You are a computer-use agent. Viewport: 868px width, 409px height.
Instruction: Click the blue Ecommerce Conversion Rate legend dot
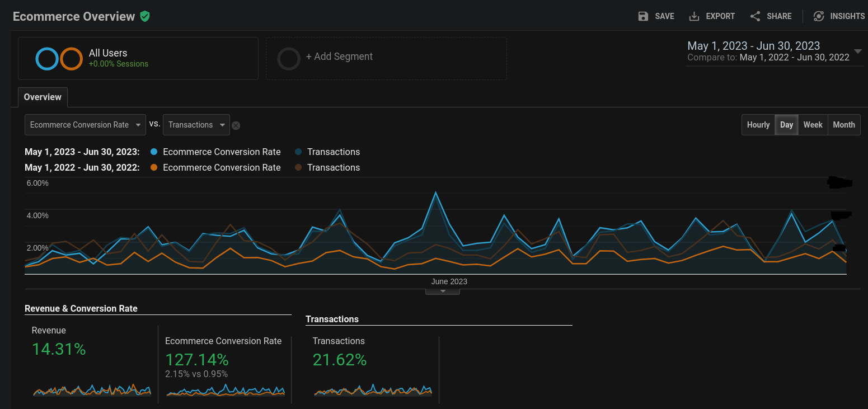[154, 152]
